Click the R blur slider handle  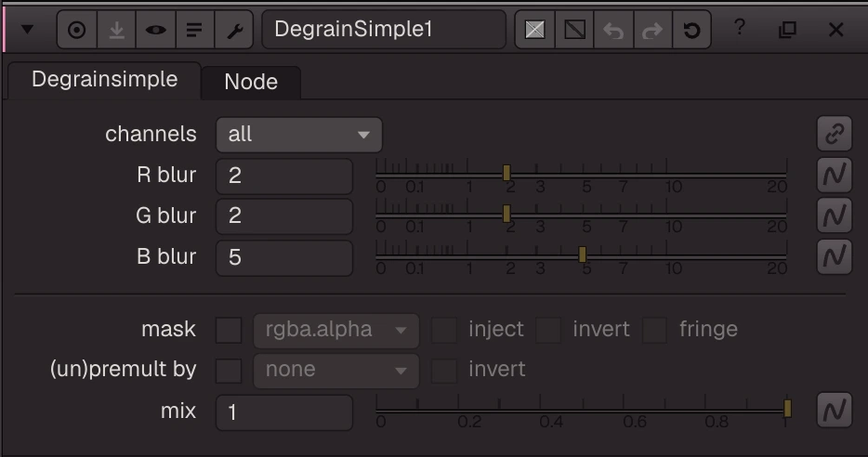pyautogui.click(x=506, y=173)
